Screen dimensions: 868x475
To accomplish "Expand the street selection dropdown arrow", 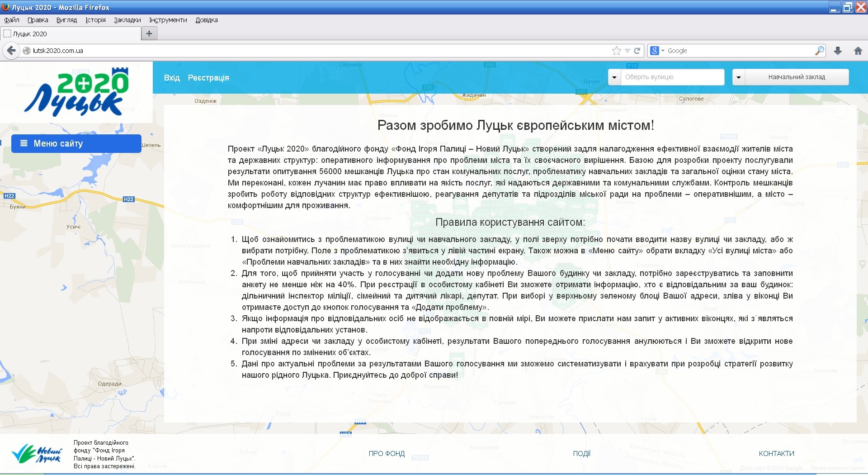I will [614, 77].
